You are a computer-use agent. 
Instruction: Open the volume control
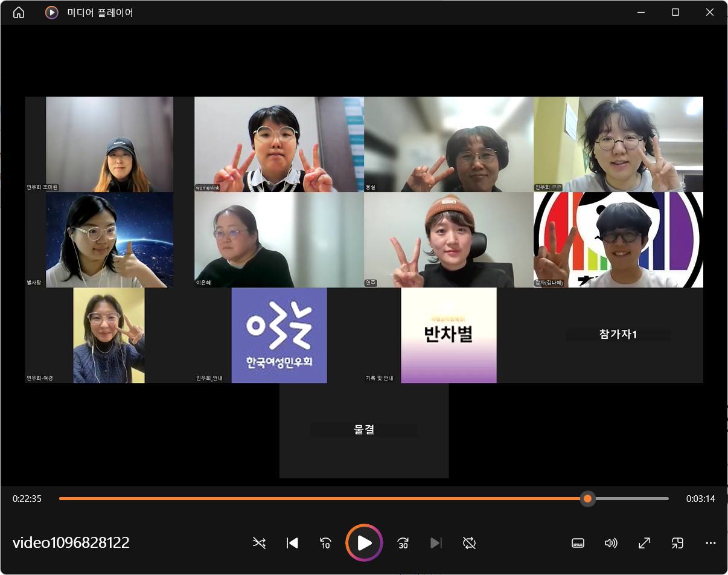click(x=611, y=543)
